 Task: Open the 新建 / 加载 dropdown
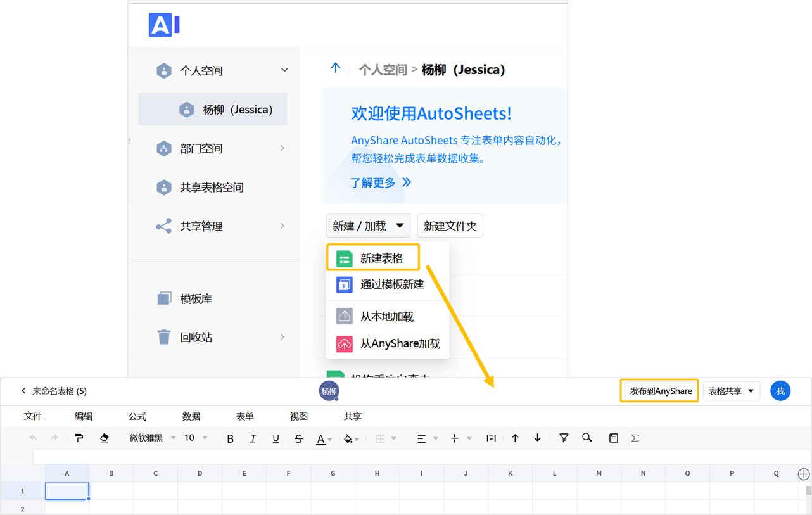click(x=368, y=226)
